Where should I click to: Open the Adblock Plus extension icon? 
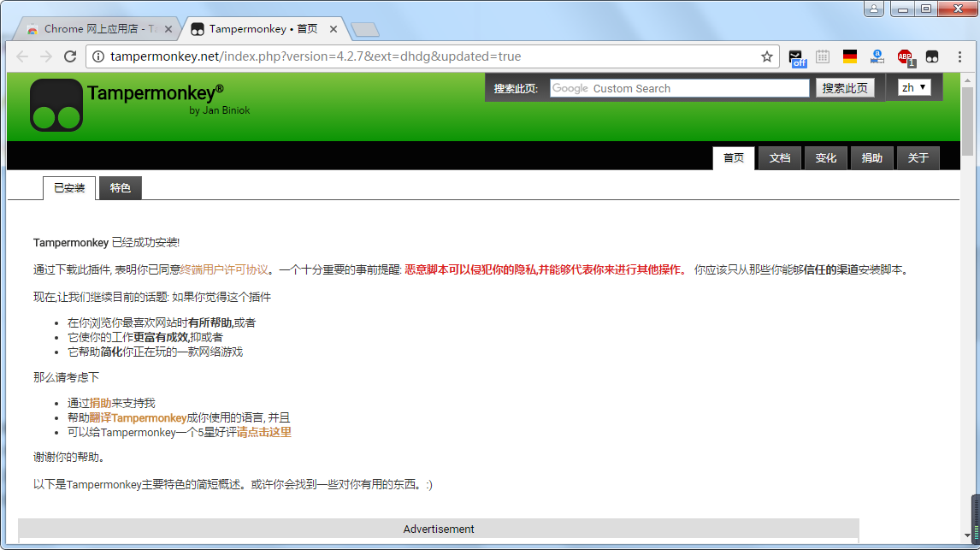(905, 57)
